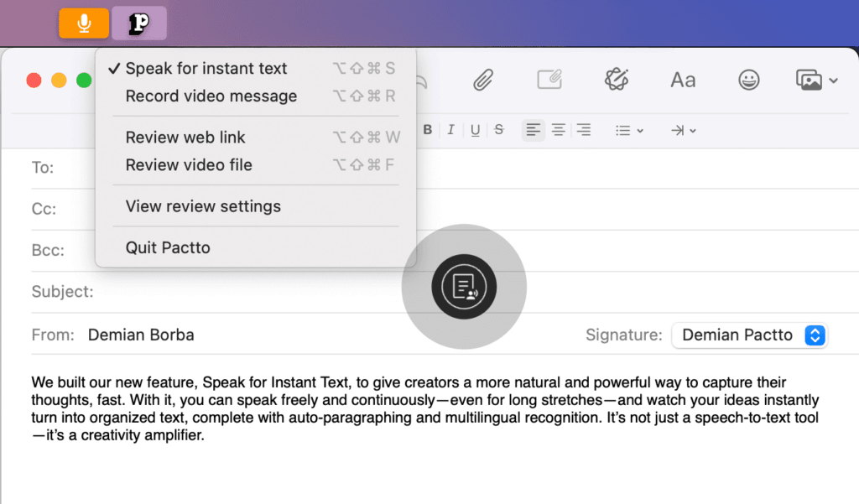This screenshot has height=504, width=859.
Task: Open the markup annotate icon in toolbar
Action: click(x=549, y=80)
